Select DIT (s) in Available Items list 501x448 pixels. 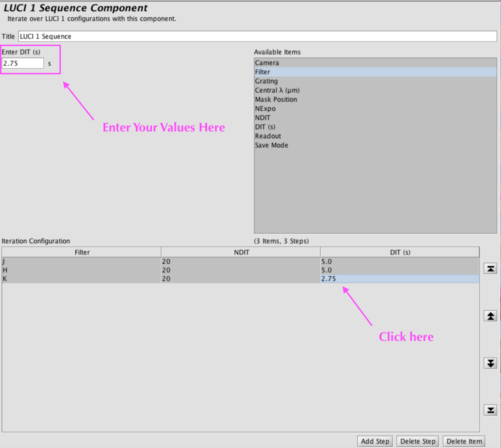[x=375, y=127]
